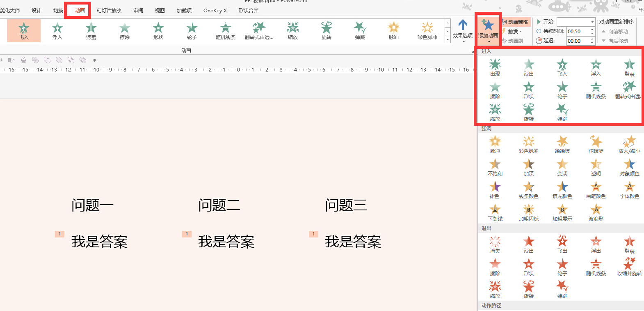Select 飞出 exit effect

(562, 244)
